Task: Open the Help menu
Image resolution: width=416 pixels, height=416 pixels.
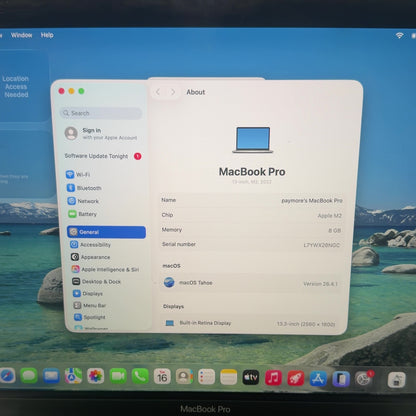Action: (x=47, y=35)
